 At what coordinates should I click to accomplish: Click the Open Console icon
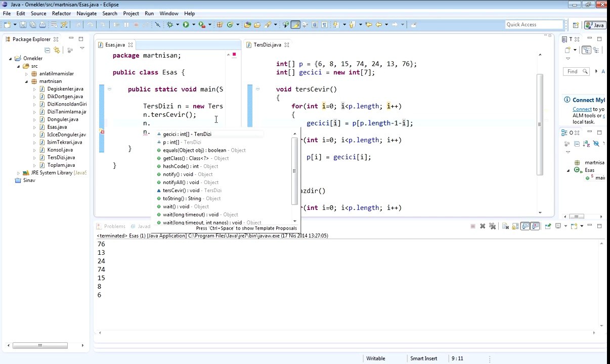click(x=574, y=226)
